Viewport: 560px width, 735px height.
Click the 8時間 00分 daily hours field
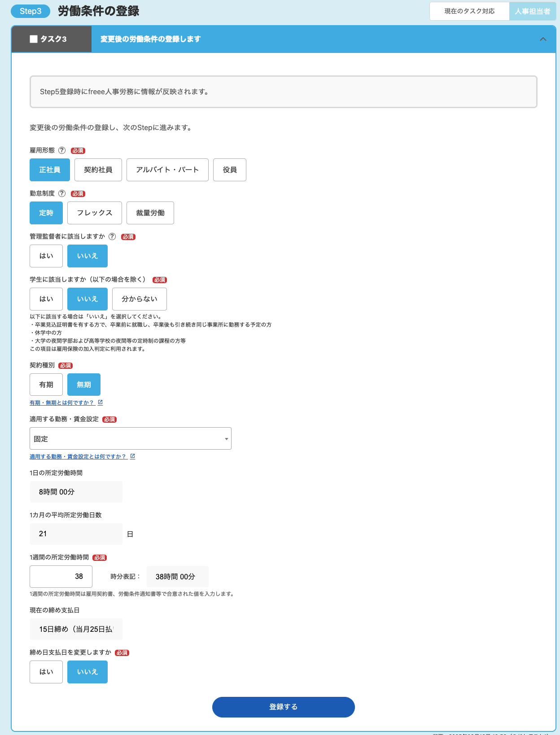pos(76,492)
